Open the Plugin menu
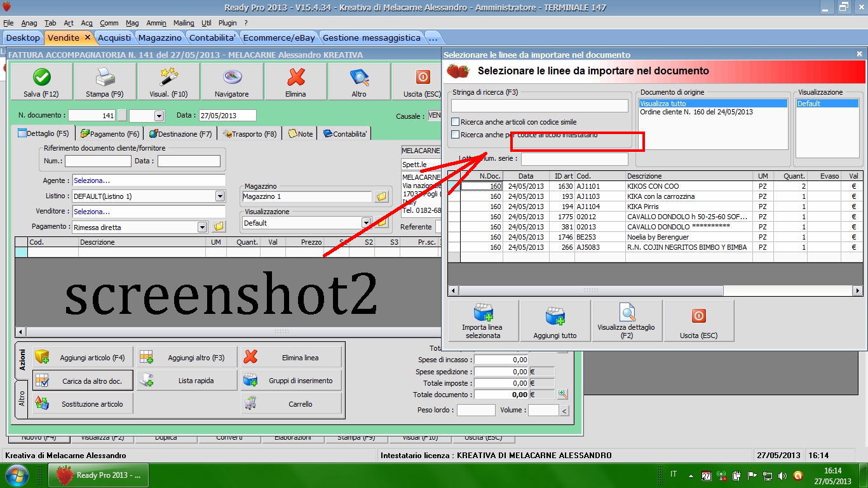The image size is (868, 488). 227,23
